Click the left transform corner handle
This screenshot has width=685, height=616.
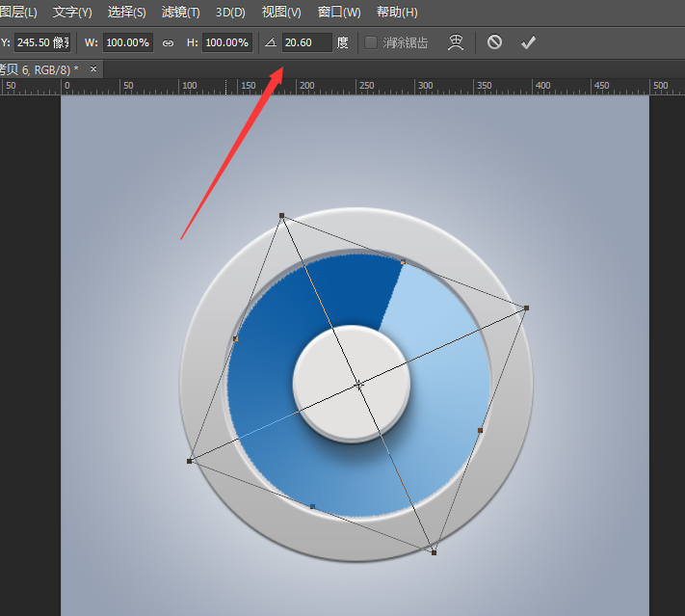point(189,461)
